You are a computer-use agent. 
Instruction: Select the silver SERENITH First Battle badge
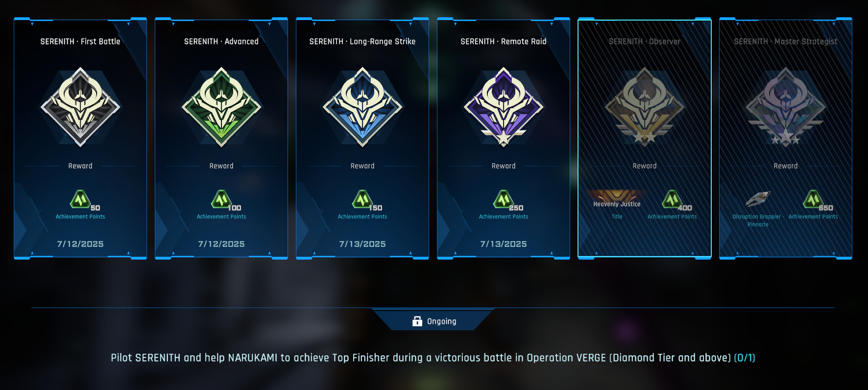(x=80, y=107)
